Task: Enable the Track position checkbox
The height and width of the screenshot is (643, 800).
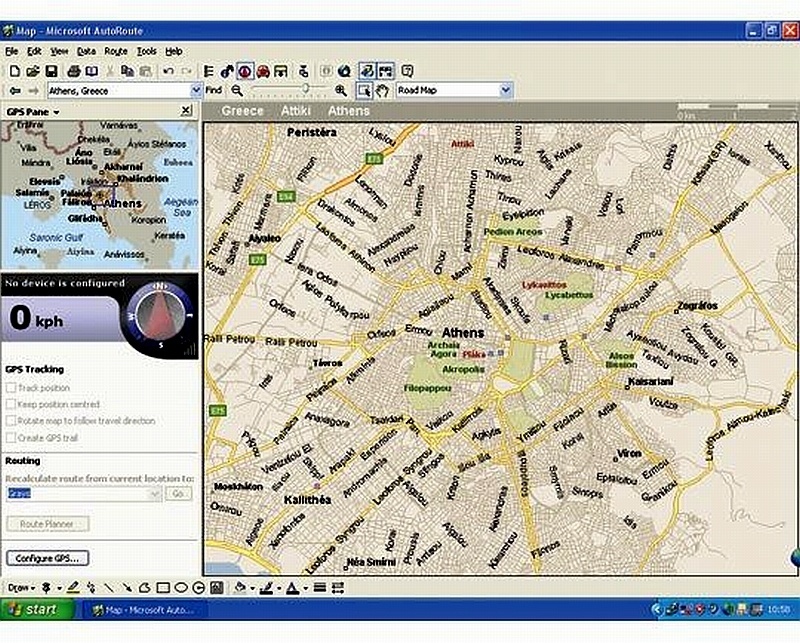Action: point(11,388)
